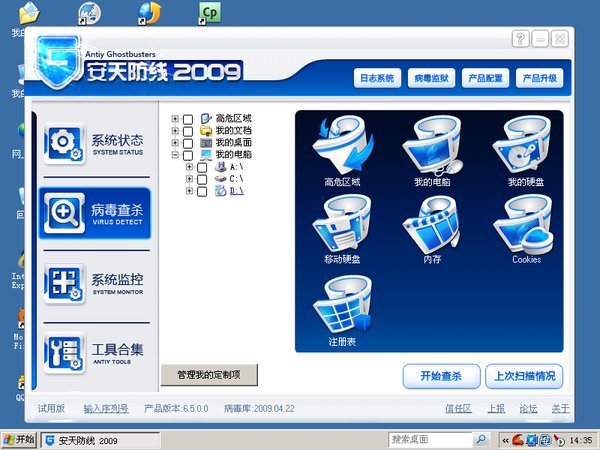The image size is (600, 450).
Task: Click 输入序列号 link
Action: (106, 409)
